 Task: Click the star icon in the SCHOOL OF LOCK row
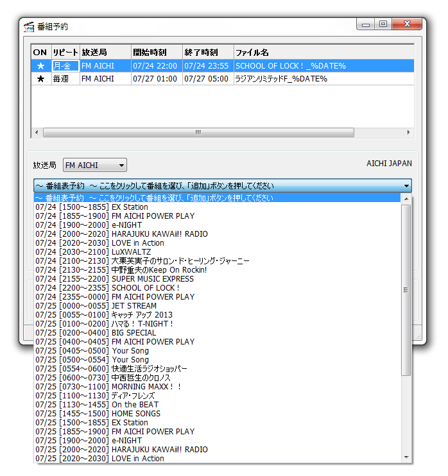click(x=40, y=66)
